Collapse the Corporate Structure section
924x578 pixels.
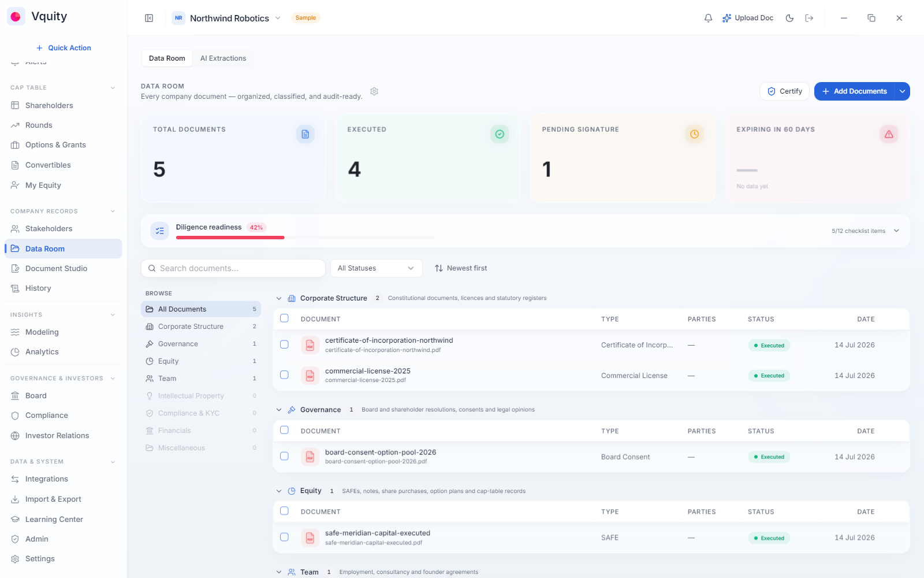[279, 298]
